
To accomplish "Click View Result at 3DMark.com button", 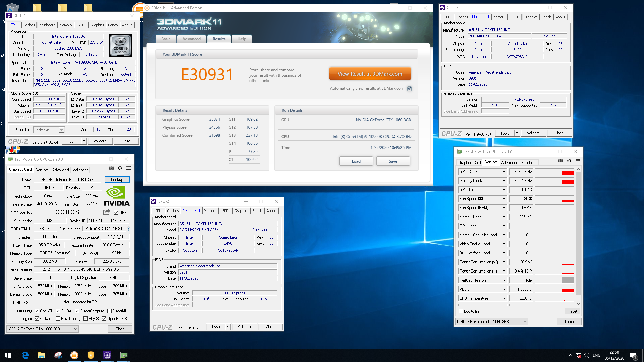I will pyautogui.click(x=370, y=74).
